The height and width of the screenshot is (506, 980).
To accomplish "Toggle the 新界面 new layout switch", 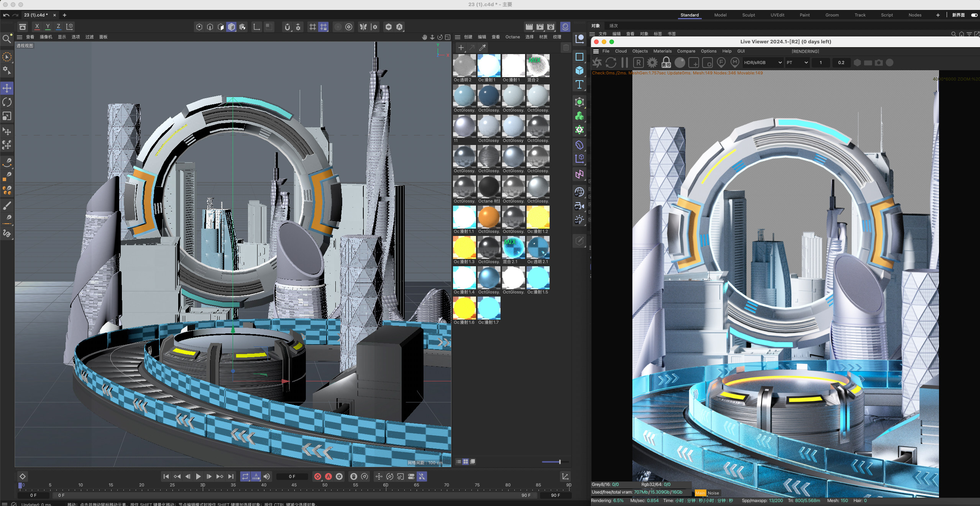I will pos(974,15).
